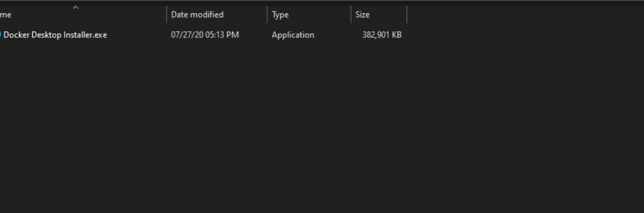The width and height of the screenshot is (644, 213).
Task: Select the Docker Desktop Installer.exe file icon
Action: [1, 35]
